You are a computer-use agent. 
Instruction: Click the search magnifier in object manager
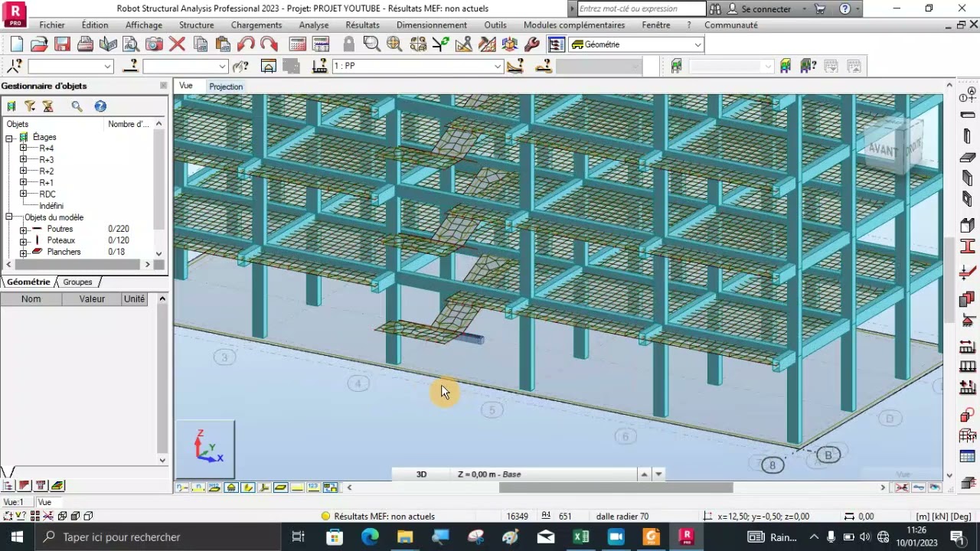tap(77, 106)
